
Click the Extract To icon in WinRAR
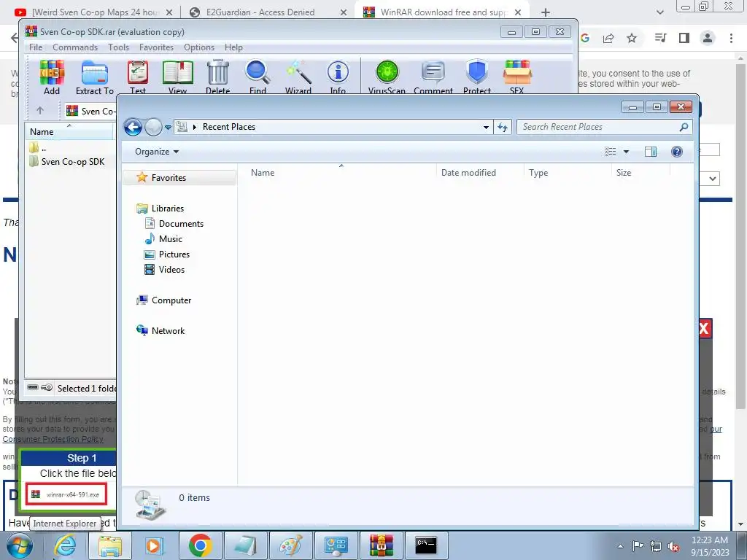(x=95, y=77)
